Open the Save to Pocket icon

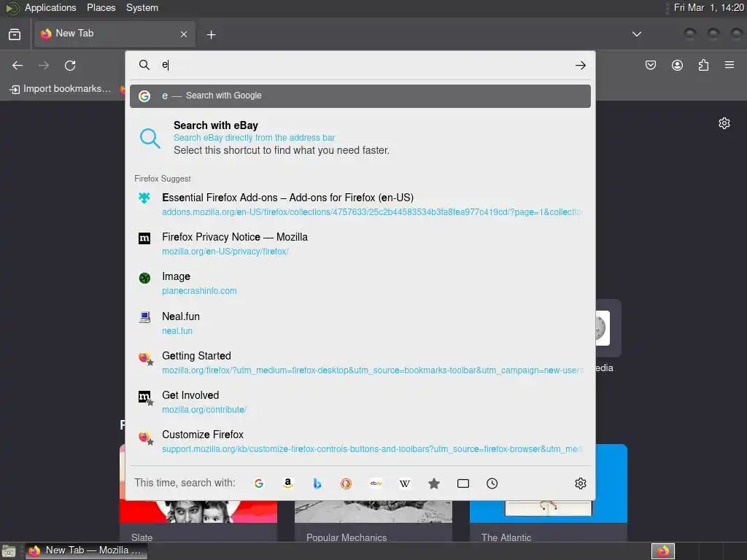pos(650,65)
